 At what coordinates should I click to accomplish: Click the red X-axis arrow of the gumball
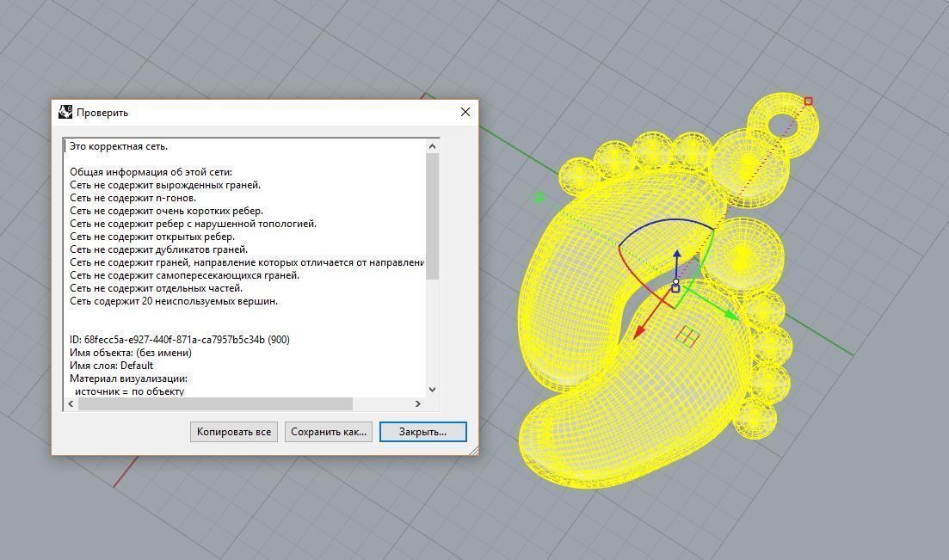coord(638,332)
